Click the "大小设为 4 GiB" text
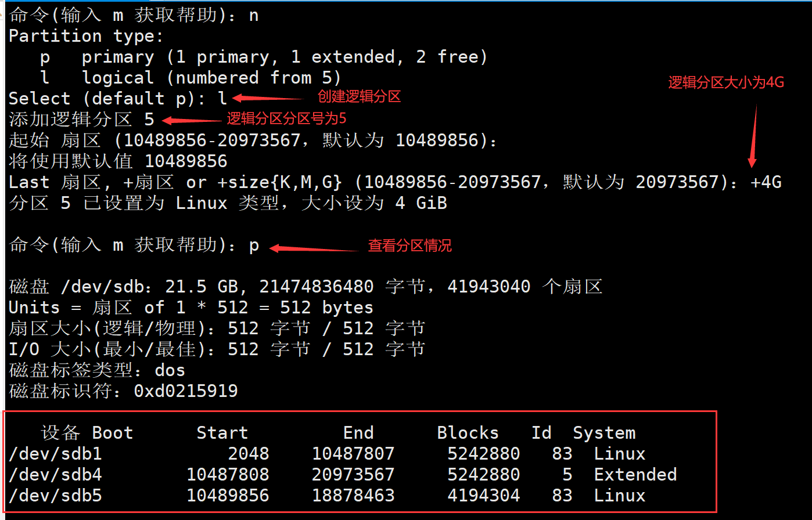Screen dimensions: 812x520 click(x=374, y=203)
